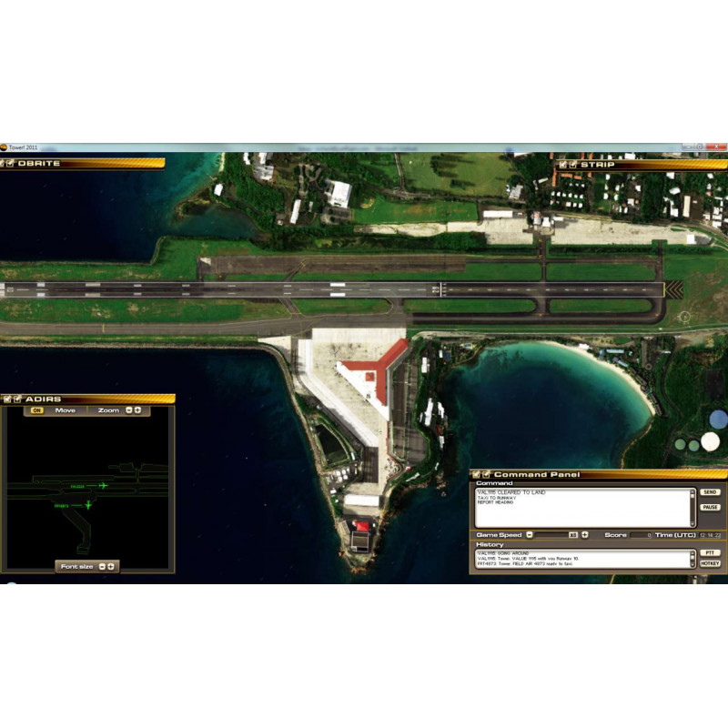This screenshot has width=728, height=728.
Task: Select 'TAXI TO RUNWAY' command line
Action: pyautogui.click(x=496, y=498)
